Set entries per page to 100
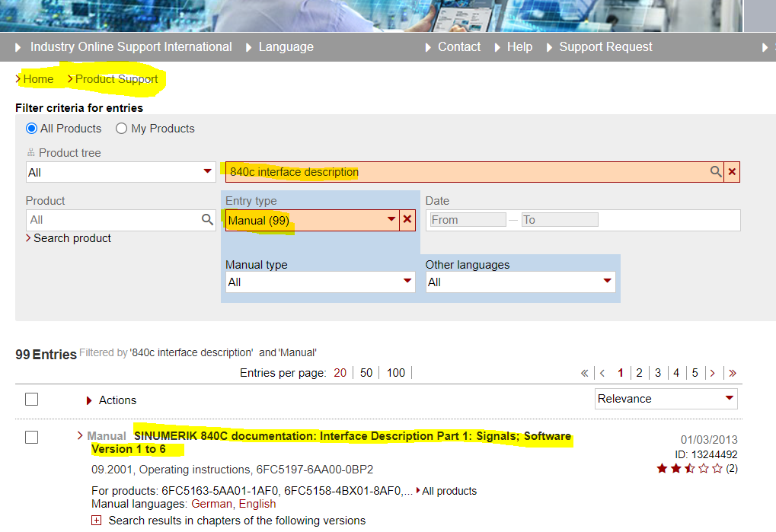Image resolution: width=776 pixels, height=532 pixels. (396, 373)
